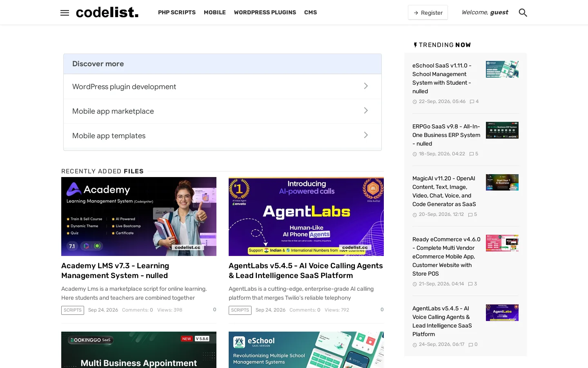
Task: Click eSchool SaaS trending thumbnail
Action: point(502,69)
